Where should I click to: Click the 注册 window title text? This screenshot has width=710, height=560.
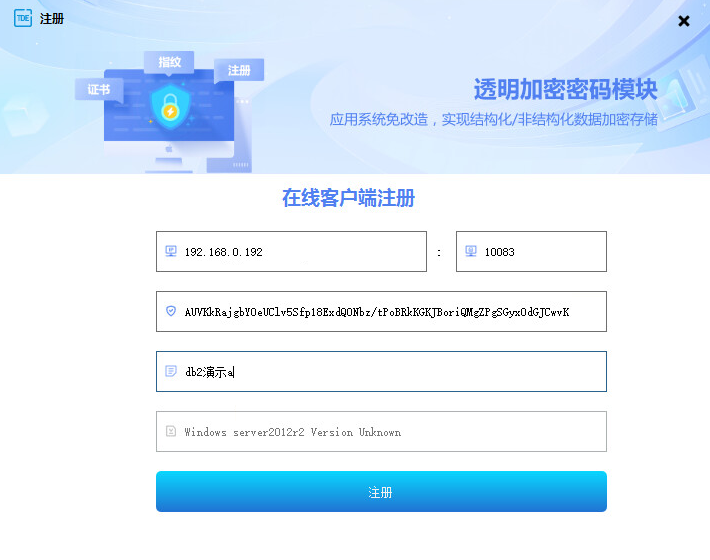52,19
